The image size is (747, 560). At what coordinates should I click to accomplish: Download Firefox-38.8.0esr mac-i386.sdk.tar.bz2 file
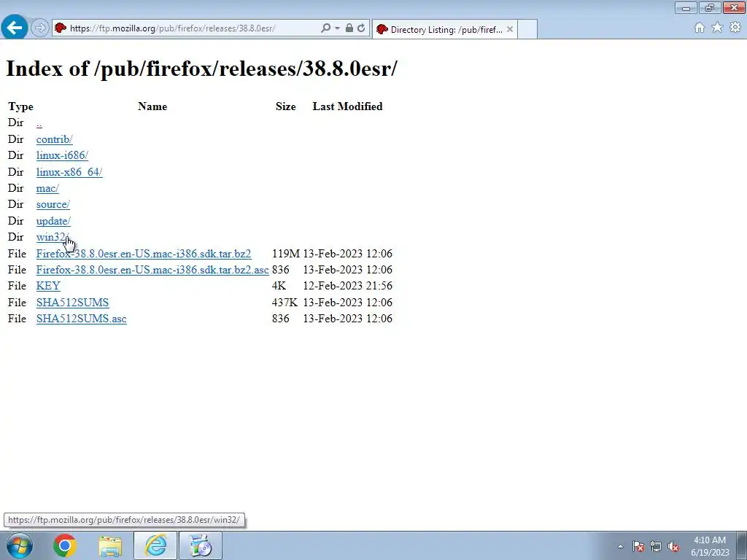pos(144,254)
